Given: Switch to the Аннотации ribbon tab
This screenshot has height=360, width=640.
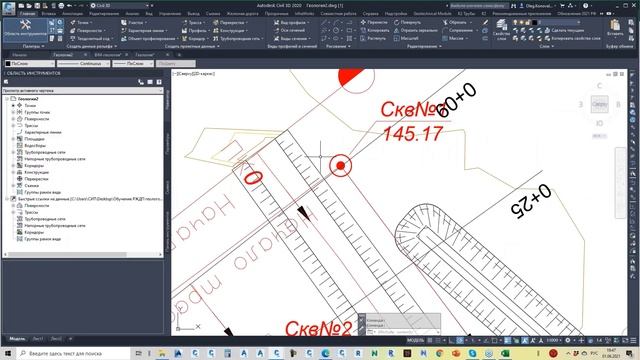Looking at the screenshot, I should (72, 13).
